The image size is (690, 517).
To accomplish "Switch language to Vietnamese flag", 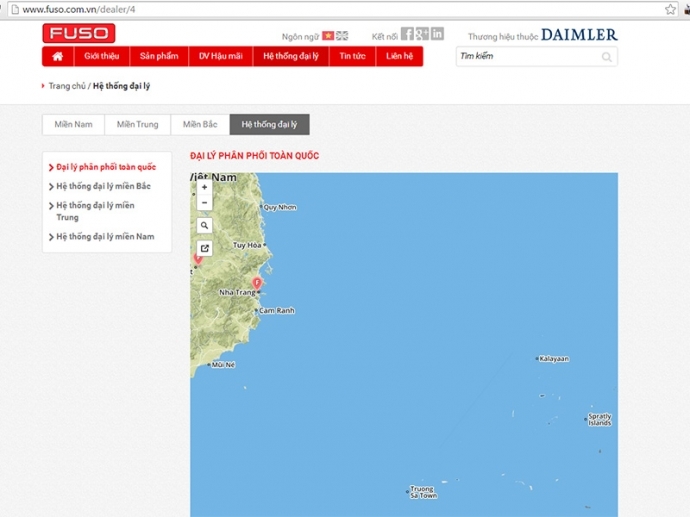I will point(328,35).
